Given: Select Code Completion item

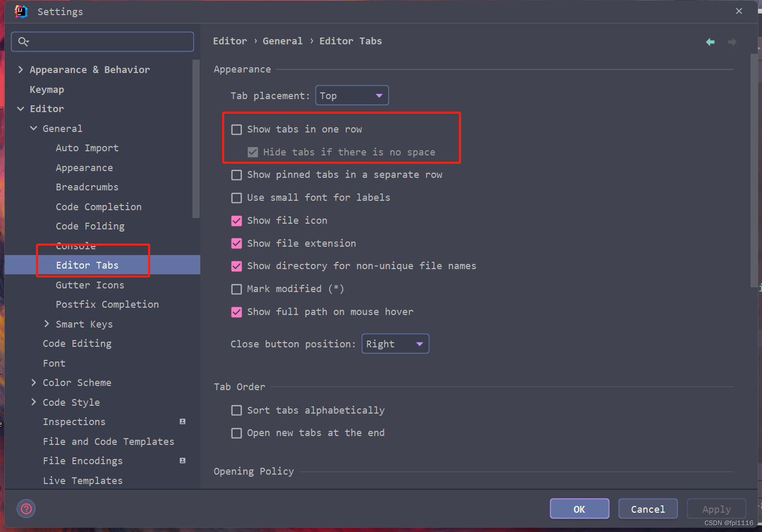Looking at the screenshot, I should (x=99, y=207).
